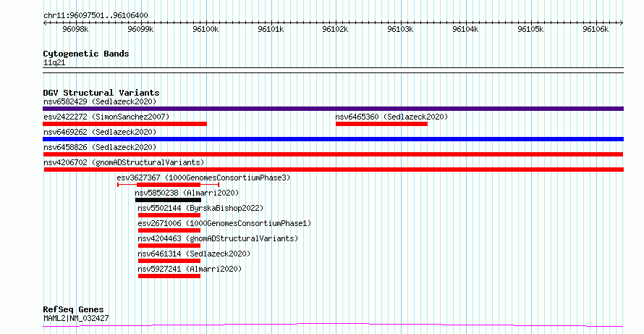The image size is (644, 334).
Task: Open the esv3627367 (1000GenomesConsortiumPhase3) label
Action: (x=203, y=178)
